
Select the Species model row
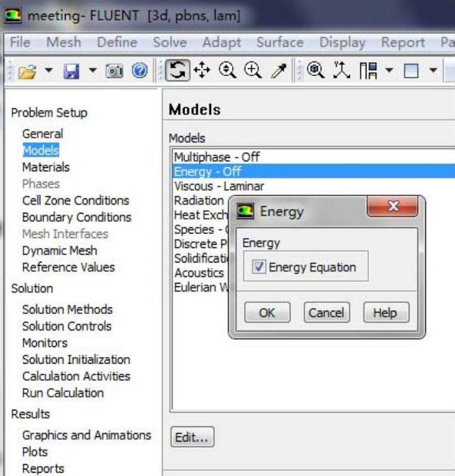pyautogui.click(x=200, y=229)
